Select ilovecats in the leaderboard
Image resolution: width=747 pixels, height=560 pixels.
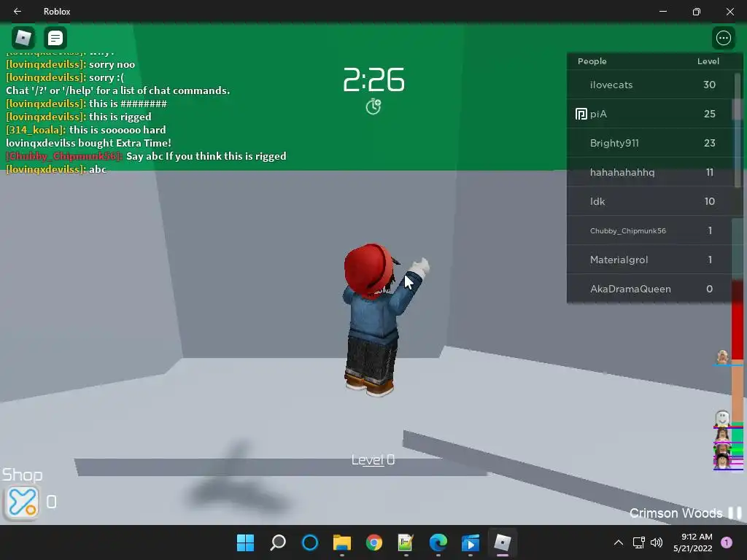tap(649, 85)
